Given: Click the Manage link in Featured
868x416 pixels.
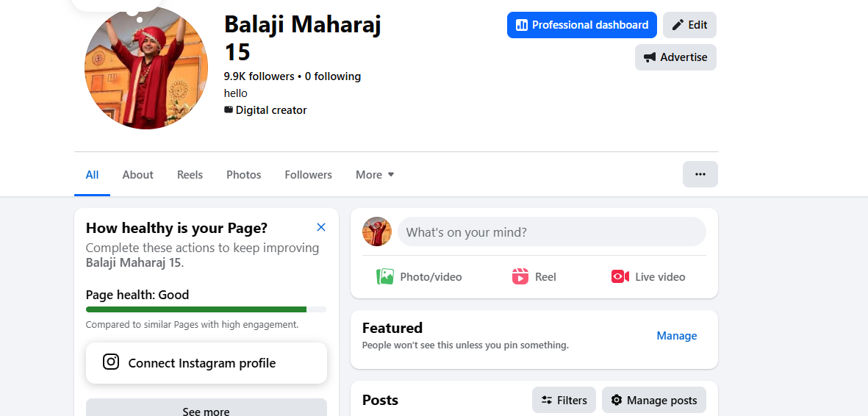Looking at the screenshot, I should [x=676, y=336].
